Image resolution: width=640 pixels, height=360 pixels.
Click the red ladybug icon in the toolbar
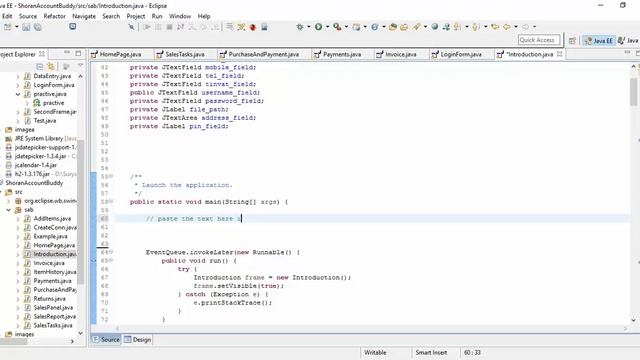pyautogui.click(x=253, y=27)
